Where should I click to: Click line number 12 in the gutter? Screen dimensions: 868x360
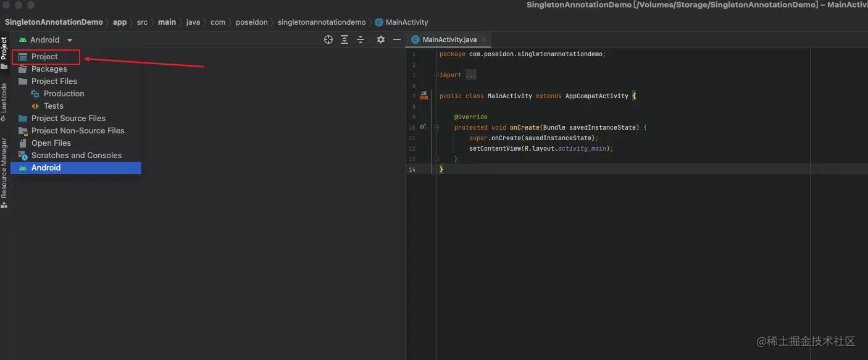point(412,148)
